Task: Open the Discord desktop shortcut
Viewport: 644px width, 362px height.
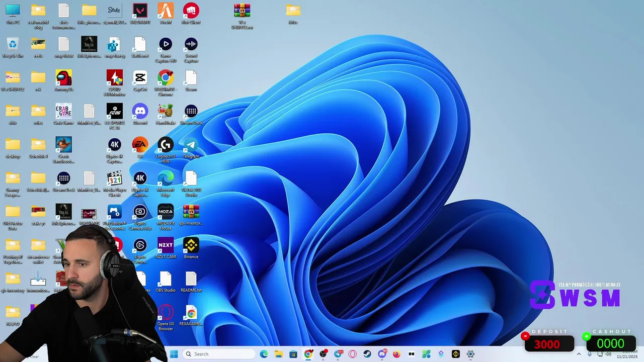Action: pyautogui.click(x=140, y=115)
